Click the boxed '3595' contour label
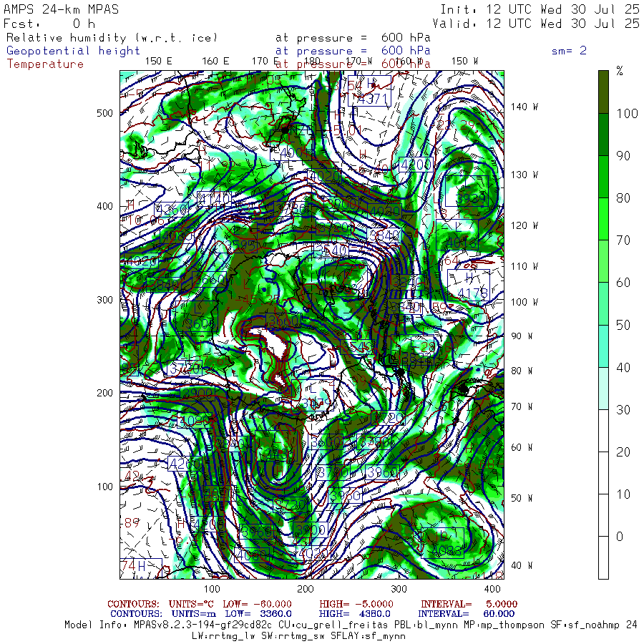Screen dimensions: 644x644 pyautogui.click(x=236, y=238)
